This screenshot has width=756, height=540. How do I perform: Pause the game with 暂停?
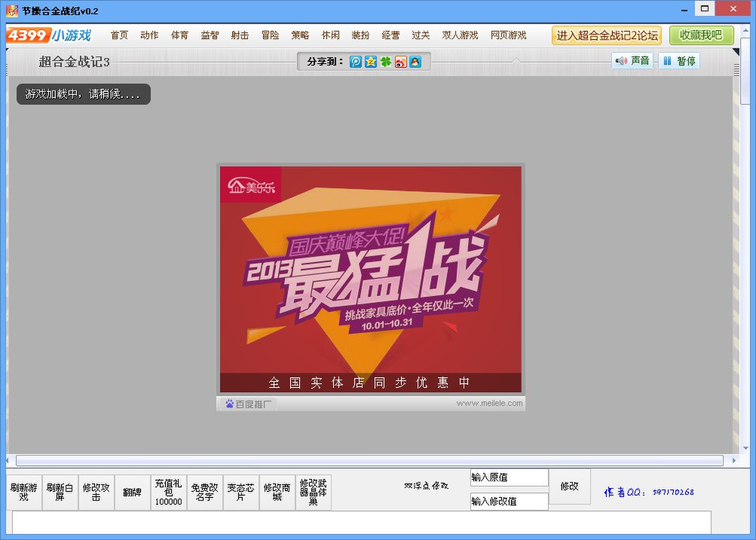pyautogui.click(x=679, y=61)
